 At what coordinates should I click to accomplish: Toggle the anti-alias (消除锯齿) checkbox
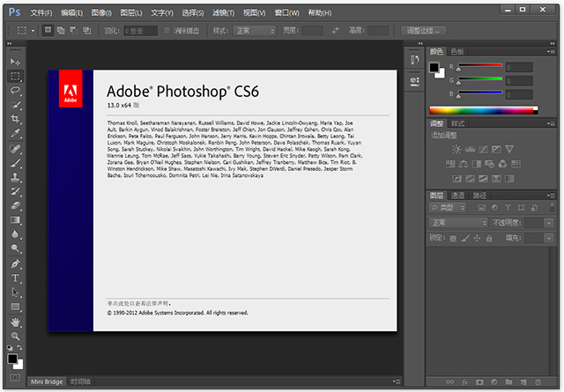pos(168,30)
